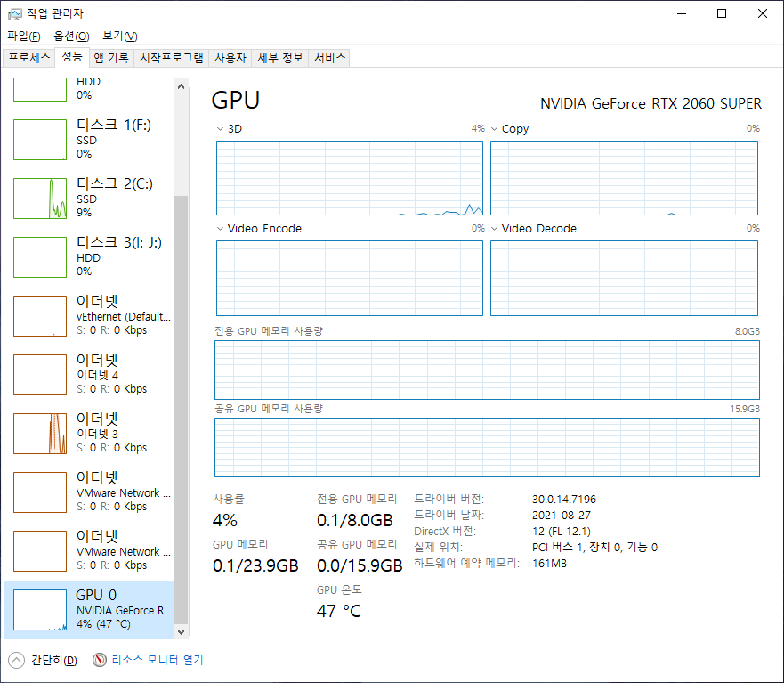Click the Copy engine usage graph
Image resolution: width=784 pixels, height=683 pixels.
point(624,178)
